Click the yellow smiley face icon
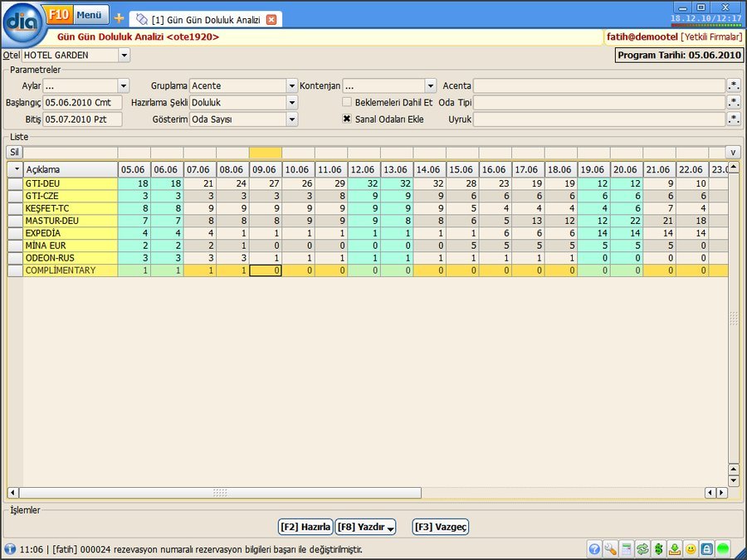The width and height of the screenshot is (747, 560). [x=691, y=549]
